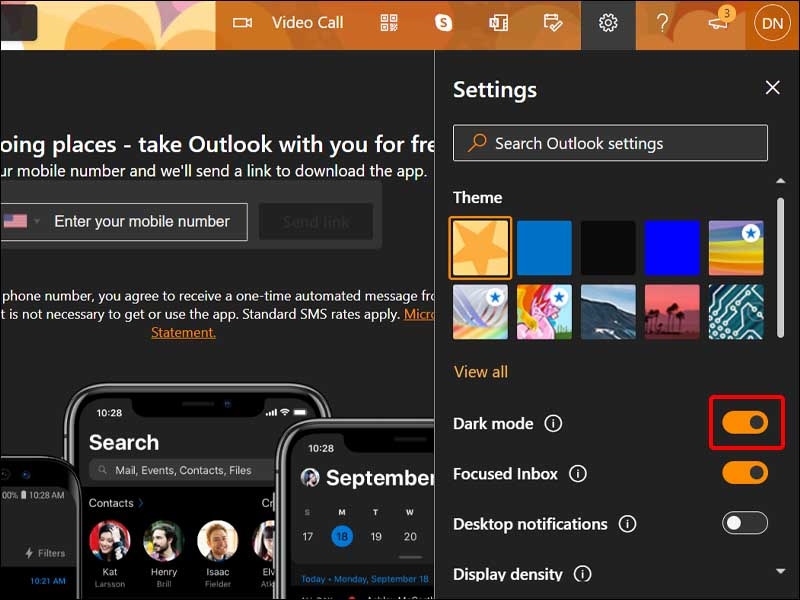Click the Desktop notifications label text
The image size is (800, 600).
click(x=530, y=524)
